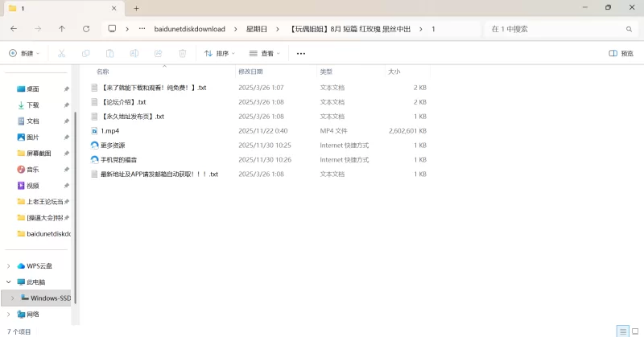This screenshot has width=644, height=337.
Task: Click the Back navigation arrow
Action: 14,28
